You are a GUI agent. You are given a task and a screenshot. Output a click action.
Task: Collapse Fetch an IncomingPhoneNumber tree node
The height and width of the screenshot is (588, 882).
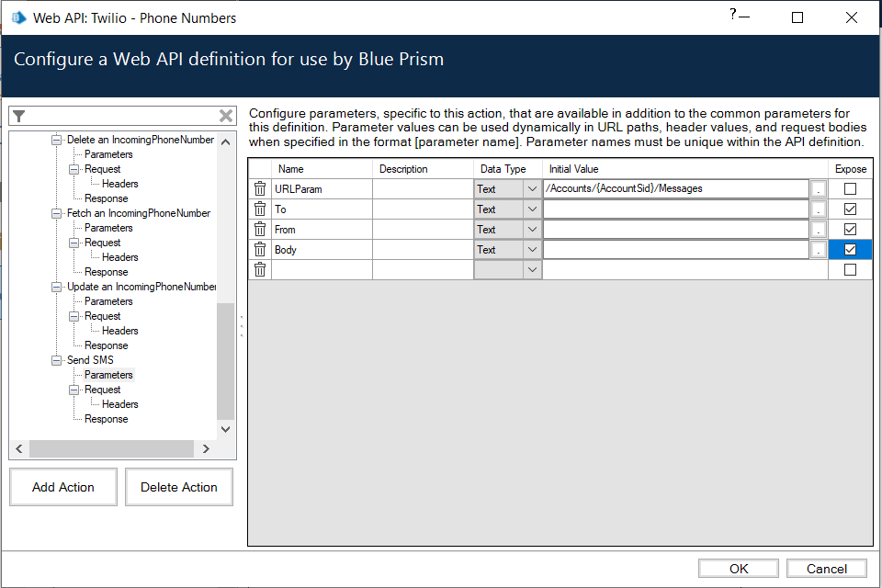[x=56, y=213]
